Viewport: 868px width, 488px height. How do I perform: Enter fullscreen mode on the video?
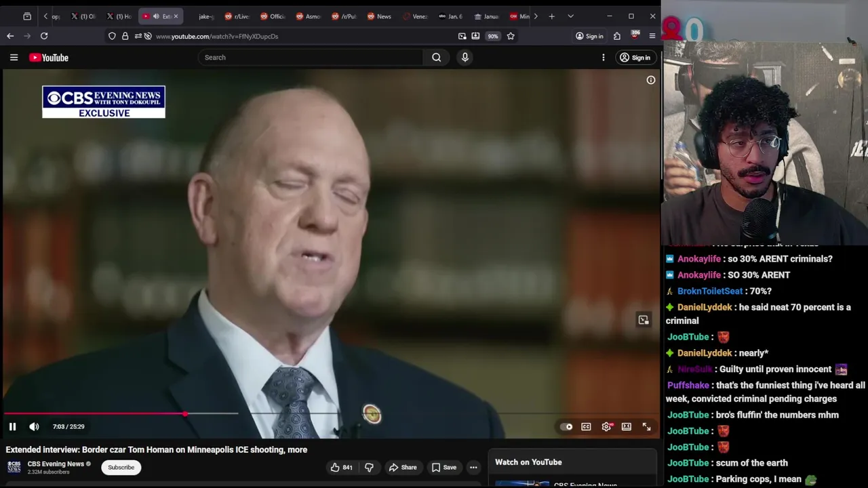[x=646, y=426]
